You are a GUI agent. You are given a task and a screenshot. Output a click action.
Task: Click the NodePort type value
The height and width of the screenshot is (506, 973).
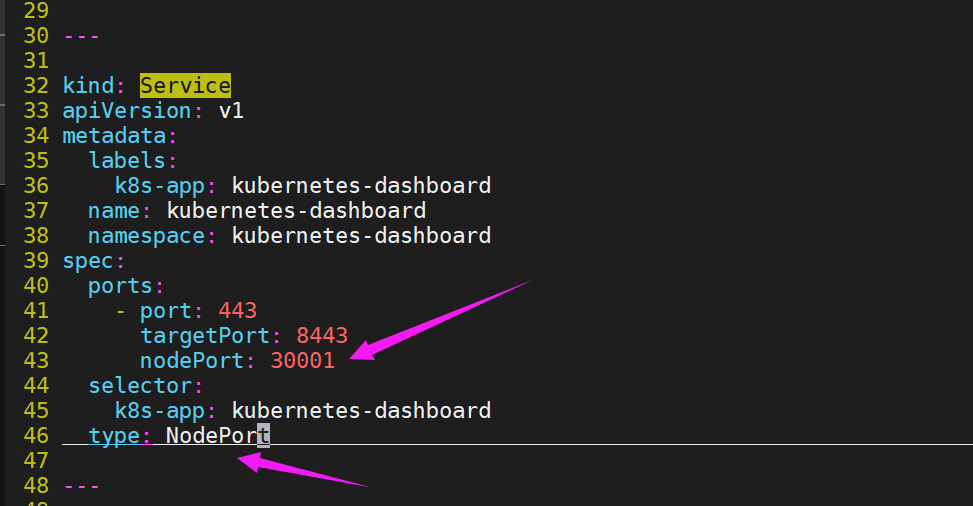(218, 435)
